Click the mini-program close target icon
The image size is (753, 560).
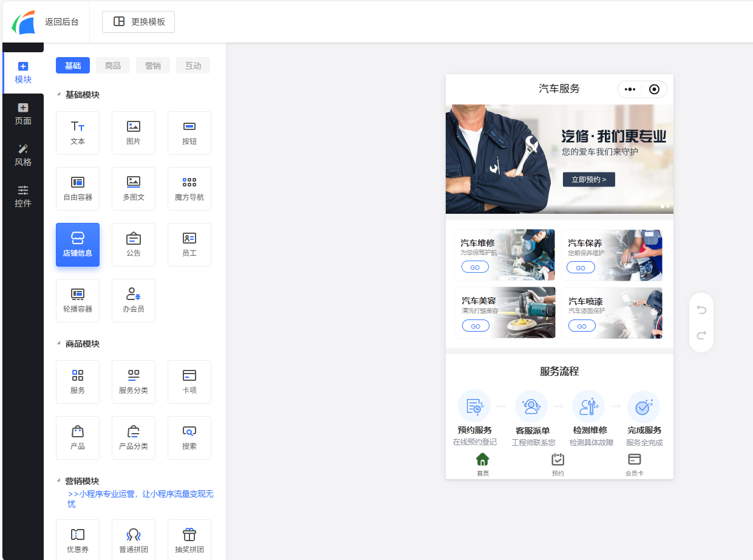coord(654,89)
